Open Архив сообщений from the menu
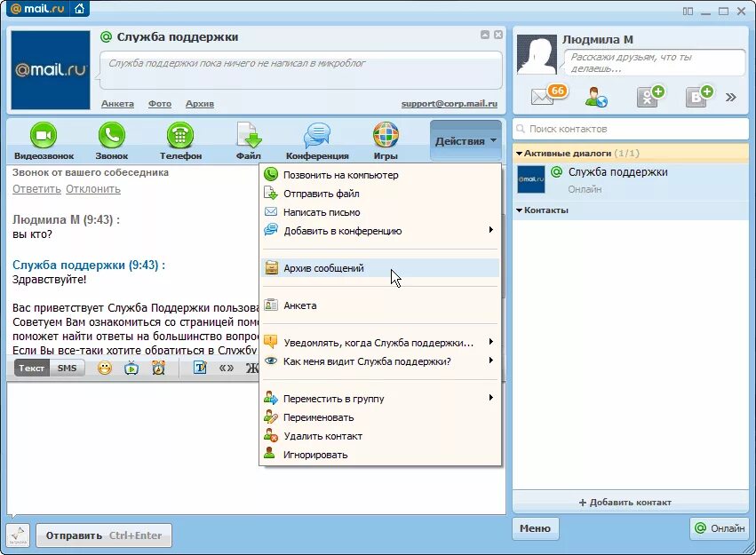The image size is (756, 555). [380, 268]
